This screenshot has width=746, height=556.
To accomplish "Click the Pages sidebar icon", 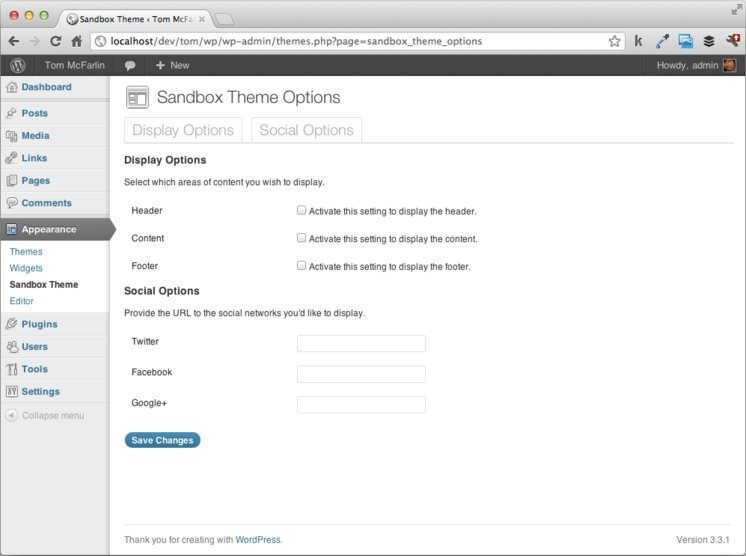I will click(x=11, y=180).
